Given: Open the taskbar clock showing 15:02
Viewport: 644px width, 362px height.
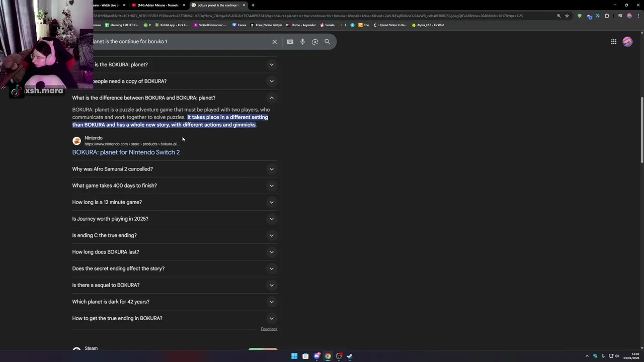Looking at the screenshot, I should point(631,356).
